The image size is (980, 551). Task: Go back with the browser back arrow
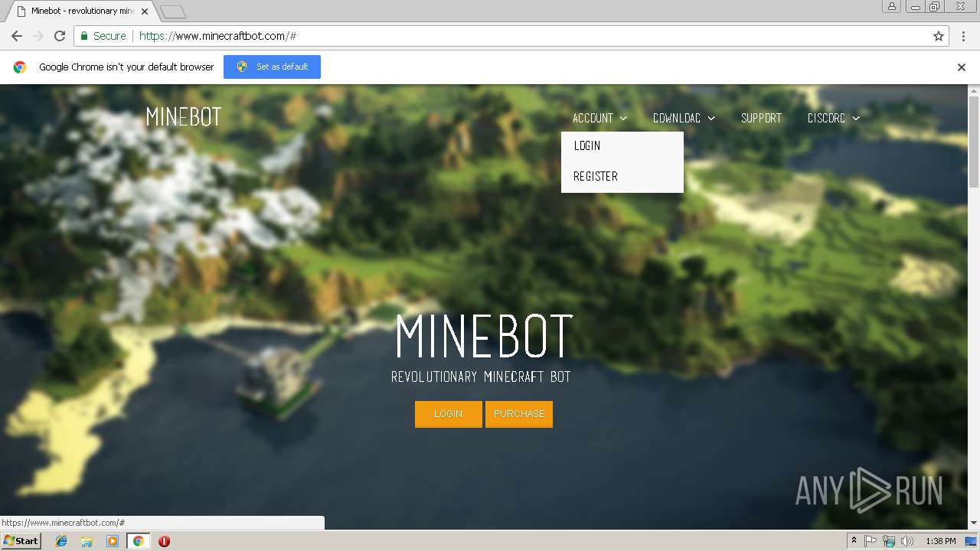[x=17, y=36]
